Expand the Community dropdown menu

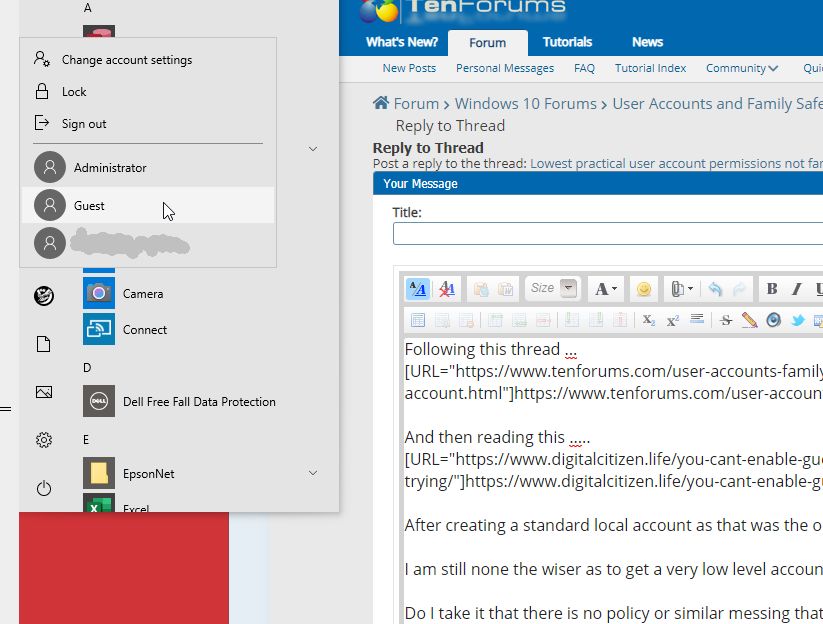pos(742,68)
